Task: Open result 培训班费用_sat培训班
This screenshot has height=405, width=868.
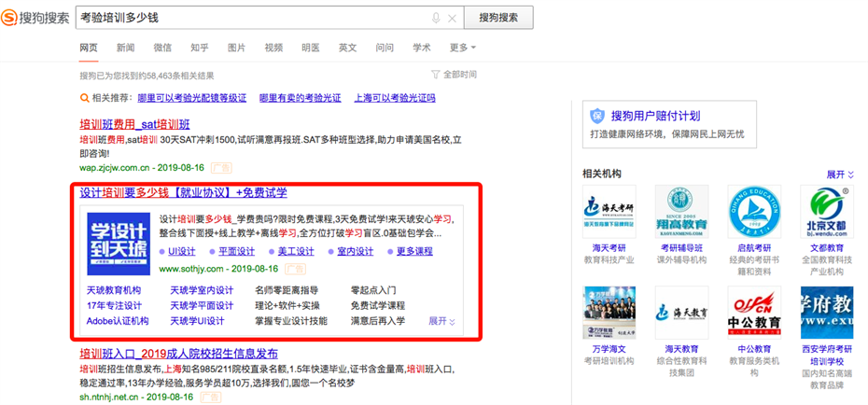Action: click(x=135, y=124)
